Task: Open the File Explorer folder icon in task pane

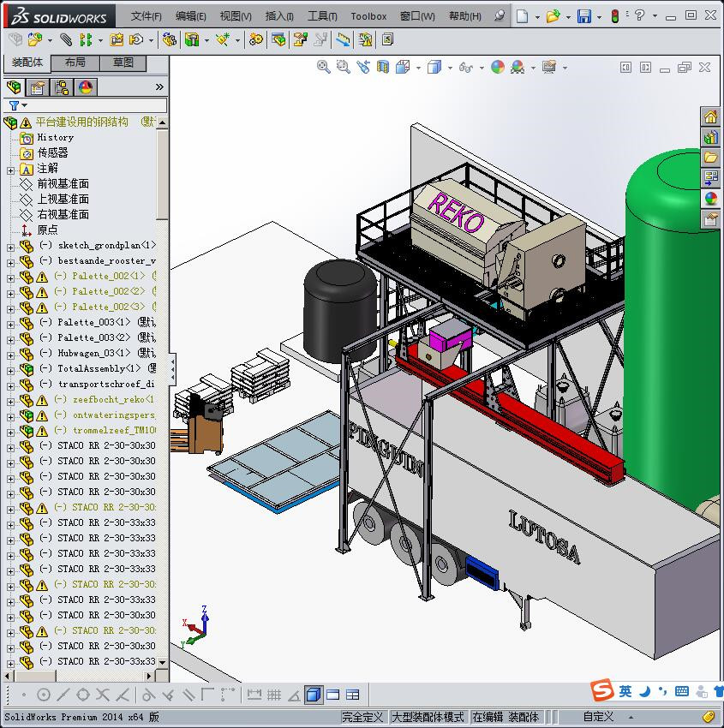Action: tap(710, 158)
